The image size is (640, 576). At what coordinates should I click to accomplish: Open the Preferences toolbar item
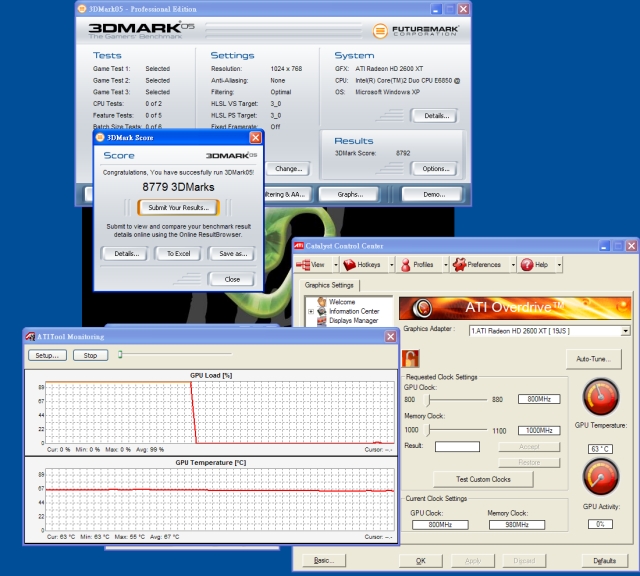coord(478,265)
